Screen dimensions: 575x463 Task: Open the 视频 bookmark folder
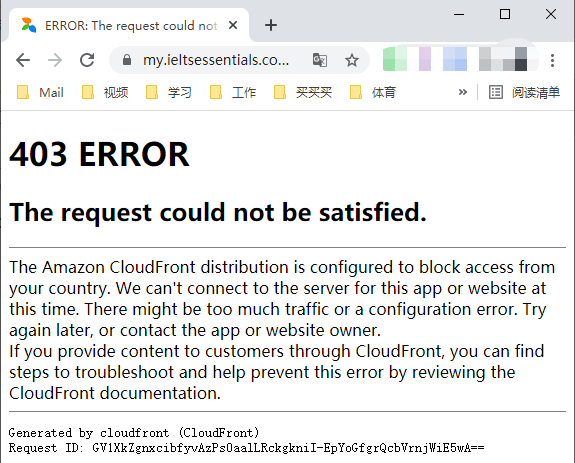pyautogui.click(x=105, y=92)
